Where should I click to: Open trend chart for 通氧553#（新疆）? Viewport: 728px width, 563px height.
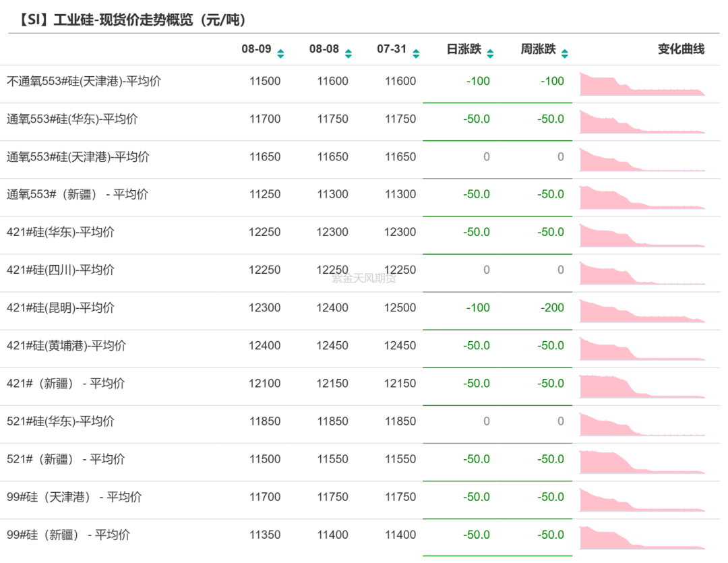[x=642, y=198]
